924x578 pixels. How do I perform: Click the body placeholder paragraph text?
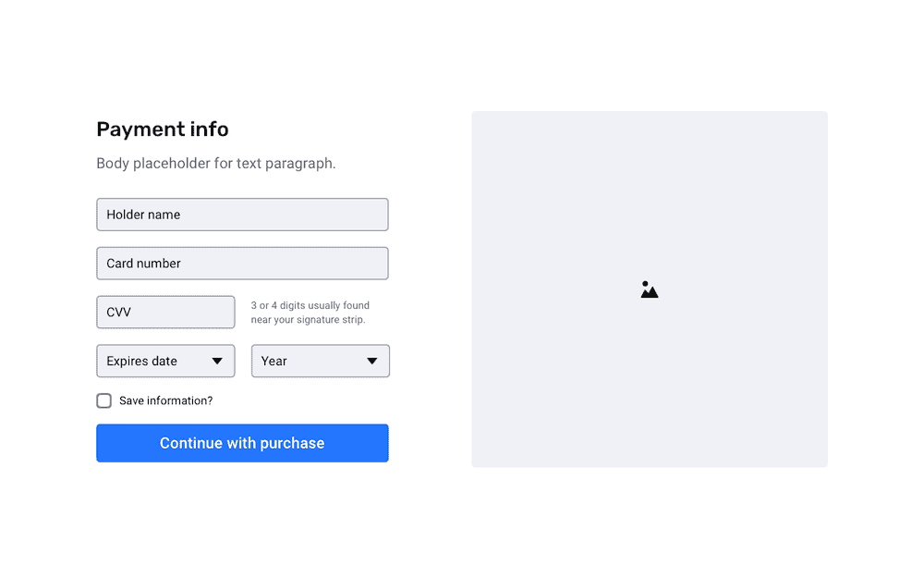(x=215, y=164)
